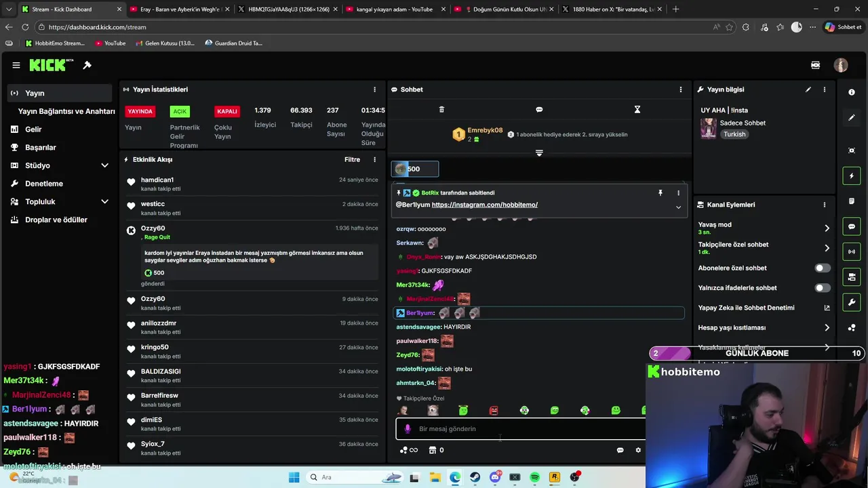Open Yayın Bağlantısı ve Anahtarı page
The image size is (868, 488).
66,111
